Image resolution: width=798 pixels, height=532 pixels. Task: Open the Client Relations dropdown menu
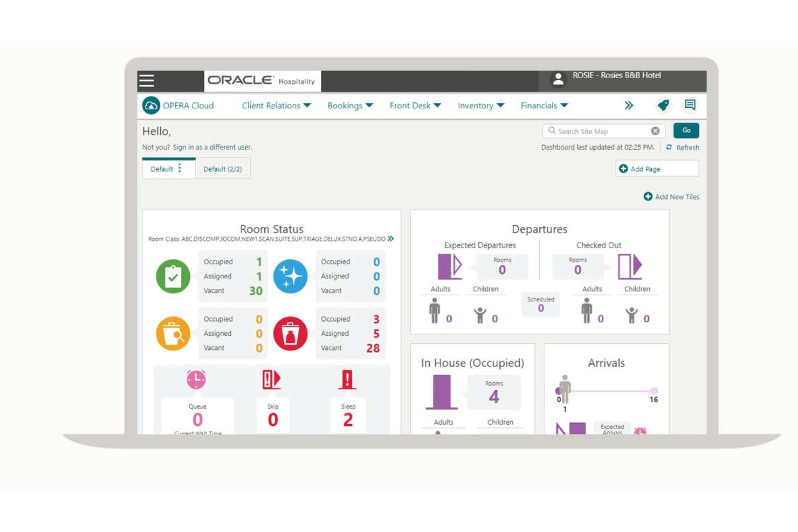click(x=276, y=106)
